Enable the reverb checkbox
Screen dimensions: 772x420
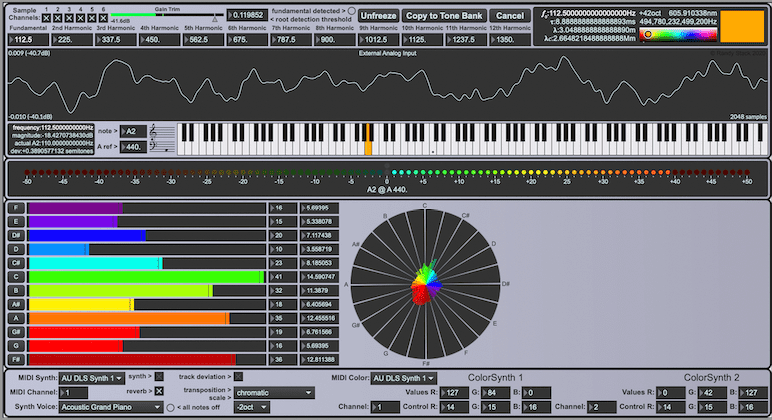click(159, 390)
